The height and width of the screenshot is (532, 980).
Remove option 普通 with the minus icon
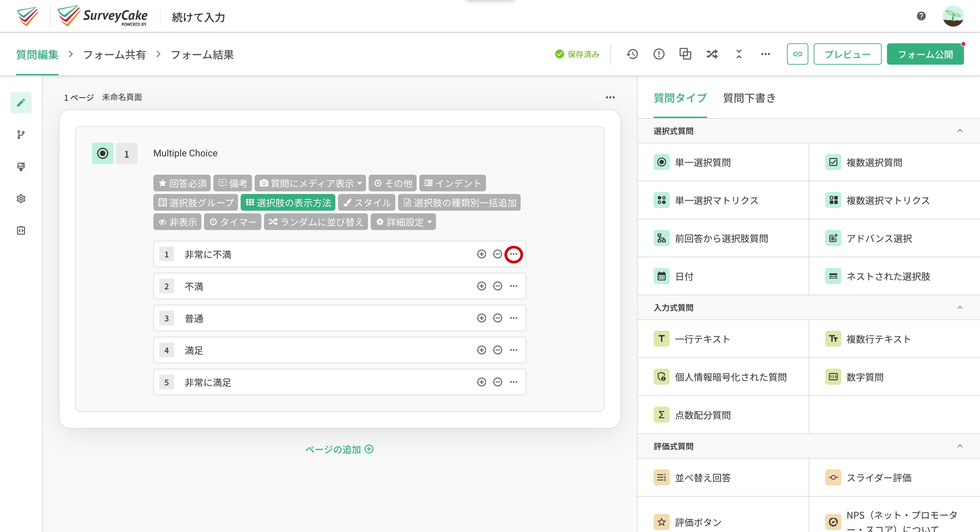(498, 318)
